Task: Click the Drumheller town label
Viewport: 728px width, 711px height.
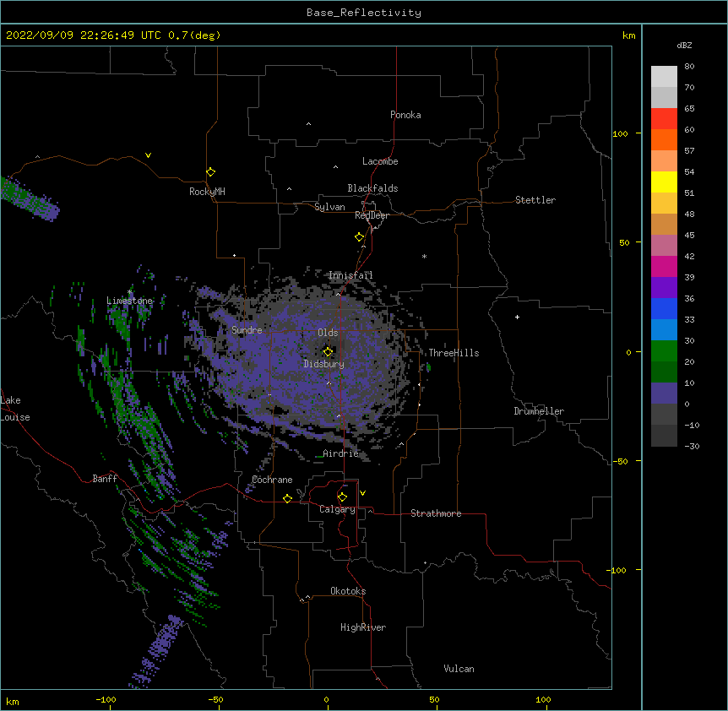Action: click(x=539, y=411)
